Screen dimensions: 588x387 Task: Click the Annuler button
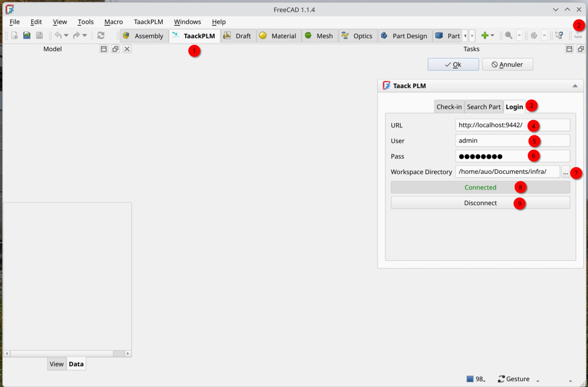click(x=508, y=64)
